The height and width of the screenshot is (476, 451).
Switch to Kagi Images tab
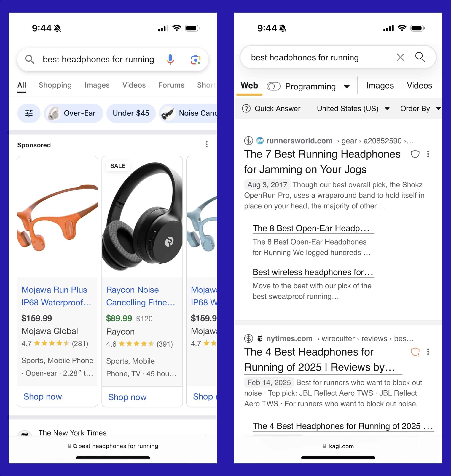point(380,86)
